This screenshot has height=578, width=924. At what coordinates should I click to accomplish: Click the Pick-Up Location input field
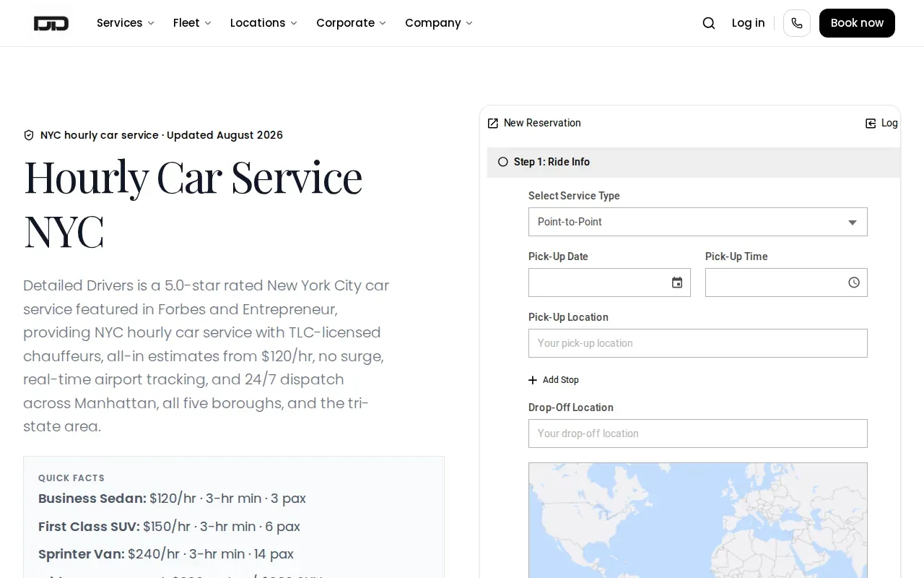coord(698,343)
